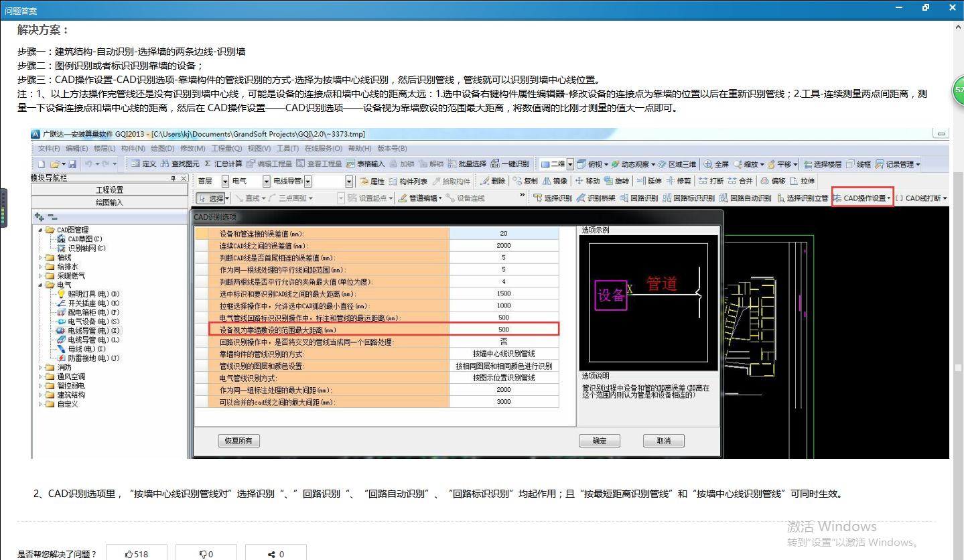Image resolution: width=964 pixels, height=560 pixels.
Task: Open the 编辑(E) menu
Action: click(x=77, y=148)
